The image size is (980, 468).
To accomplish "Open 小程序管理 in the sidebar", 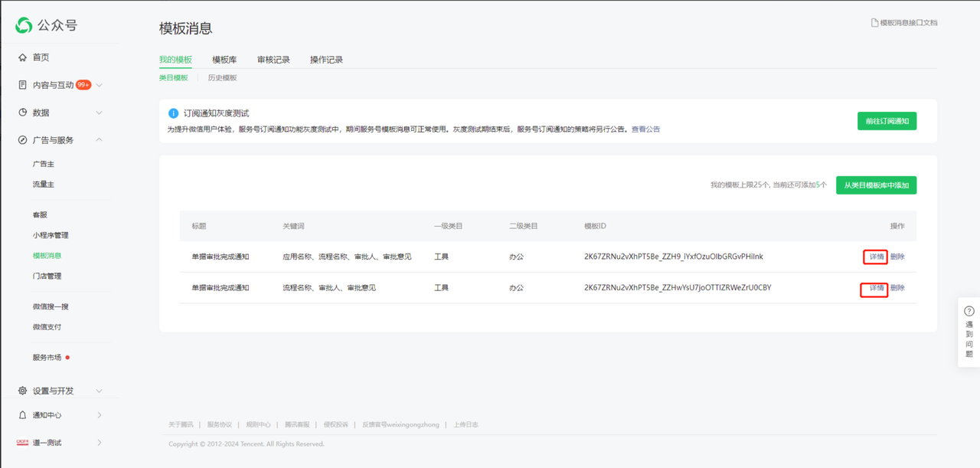I will [51, 235].
